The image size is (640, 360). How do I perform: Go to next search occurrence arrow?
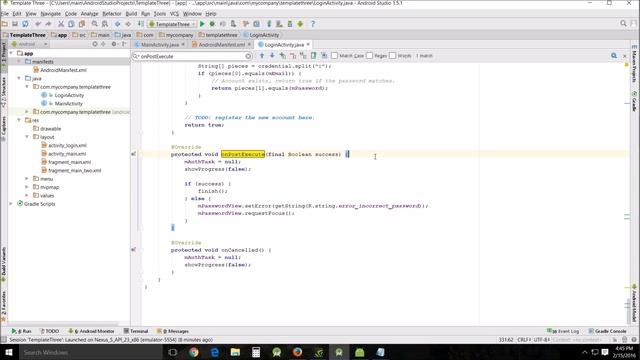pyautogui.click(x=272, y=56)
